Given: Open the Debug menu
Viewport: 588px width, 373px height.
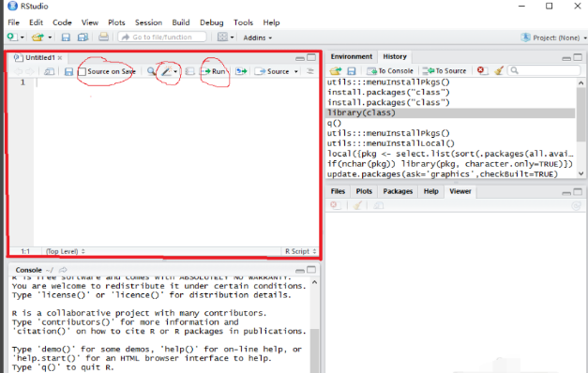Looking at the screenshot, I should tap(212, 22).
